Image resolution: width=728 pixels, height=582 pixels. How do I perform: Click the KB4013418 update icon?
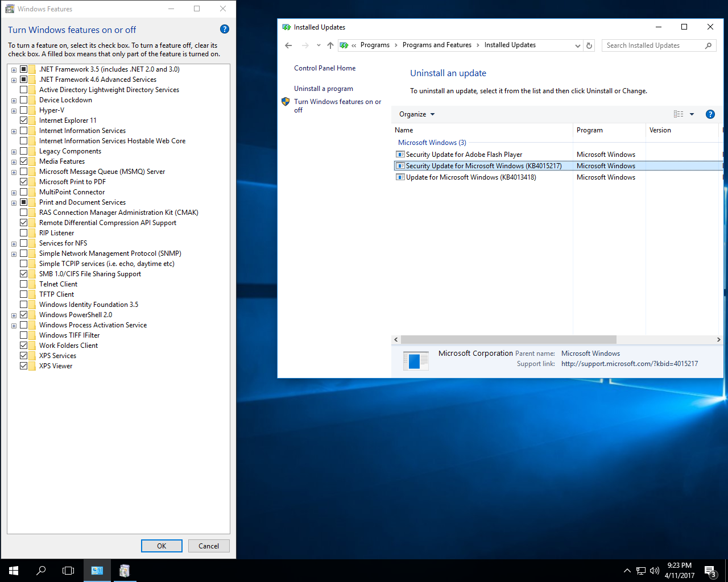pos(400,177)
